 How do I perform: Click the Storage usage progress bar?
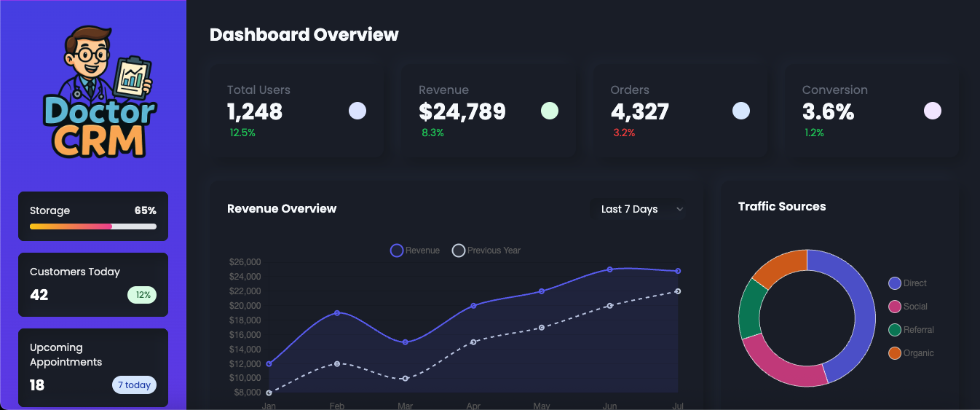93,226
